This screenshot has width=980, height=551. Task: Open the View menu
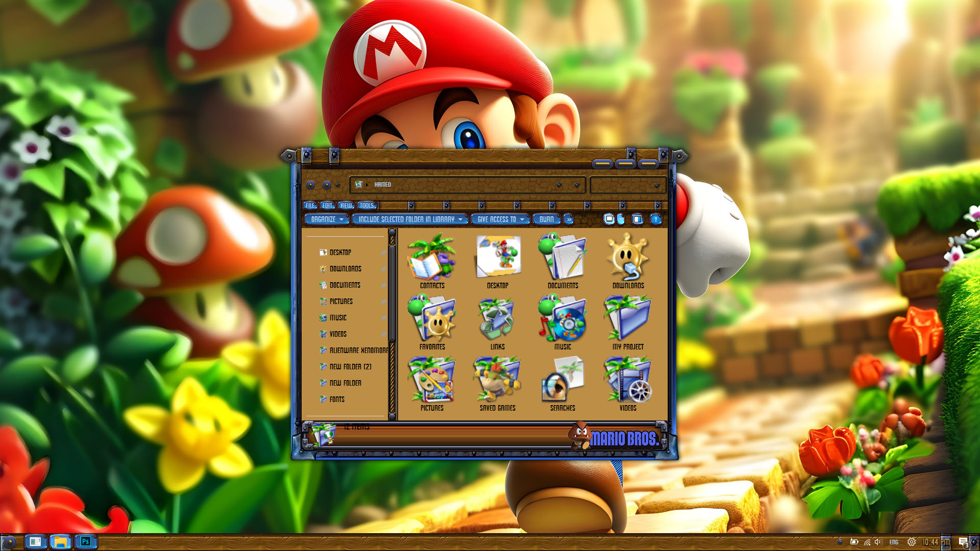coord(346,206)
